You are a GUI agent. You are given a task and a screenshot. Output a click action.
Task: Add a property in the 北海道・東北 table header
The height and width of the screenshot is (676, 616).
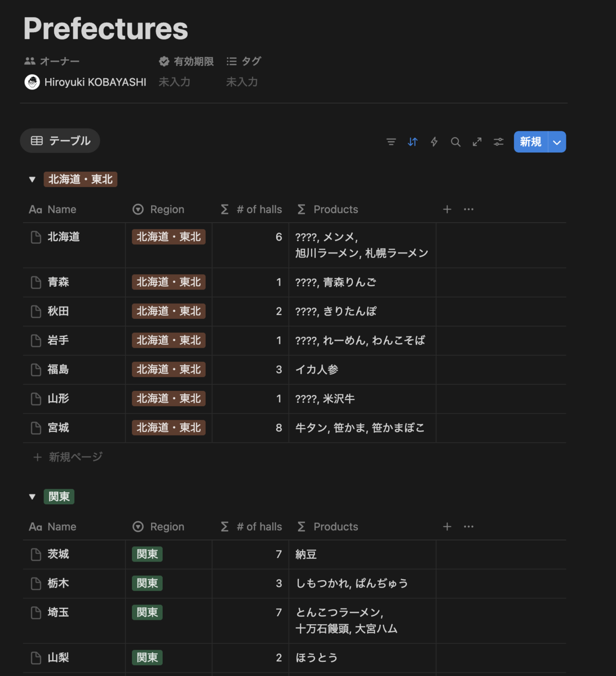click(447, 210)
